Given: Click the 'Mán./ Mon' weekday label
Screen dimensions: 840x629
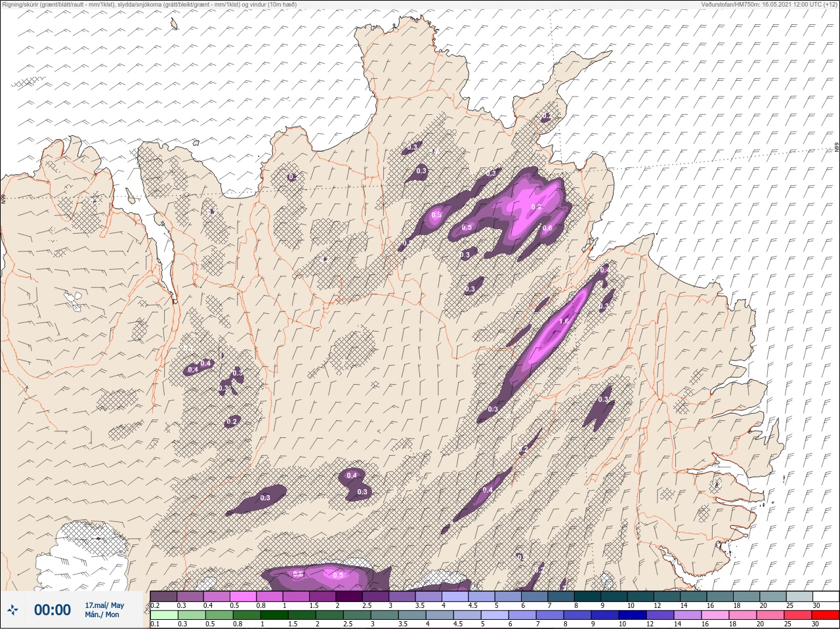Looking at the screenshot, I should [x=102, y=615].
